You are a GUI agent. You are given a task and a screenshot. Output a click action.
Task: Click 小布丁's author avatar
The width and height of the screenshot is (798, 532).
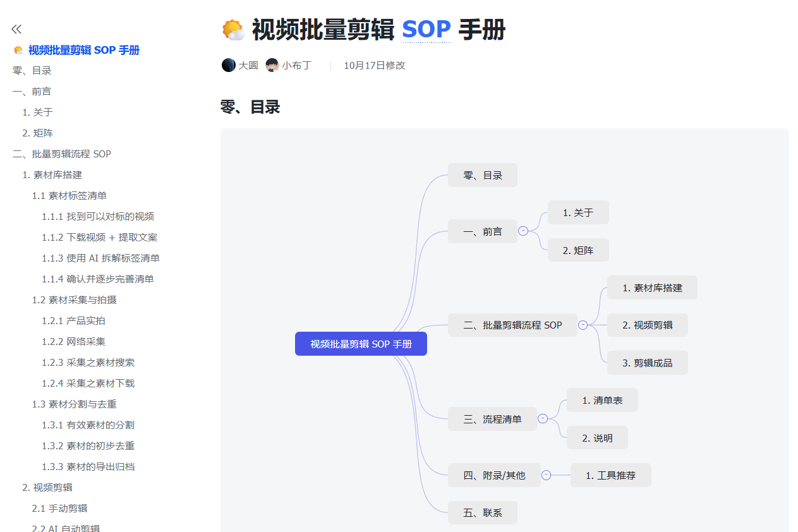click(x=272, y=65)
